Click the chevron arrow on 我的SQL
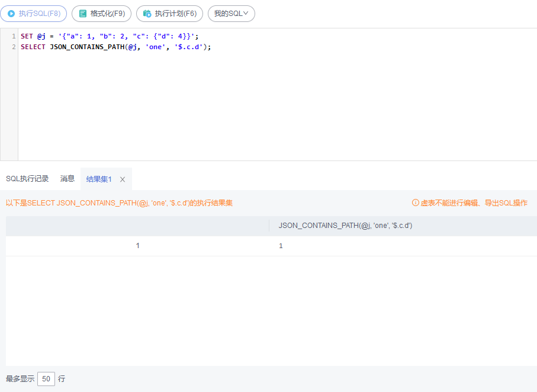Screen dimensions: 537x392 pos(246,14)
